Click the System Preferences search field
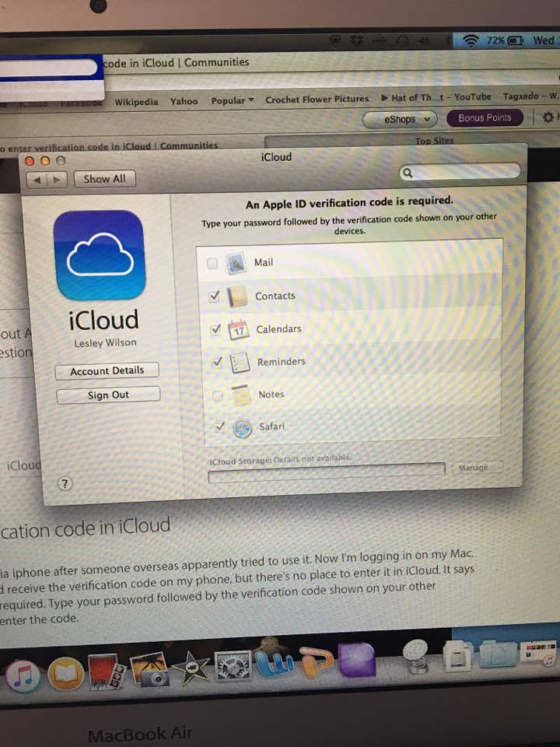 (x=460, y=171)
